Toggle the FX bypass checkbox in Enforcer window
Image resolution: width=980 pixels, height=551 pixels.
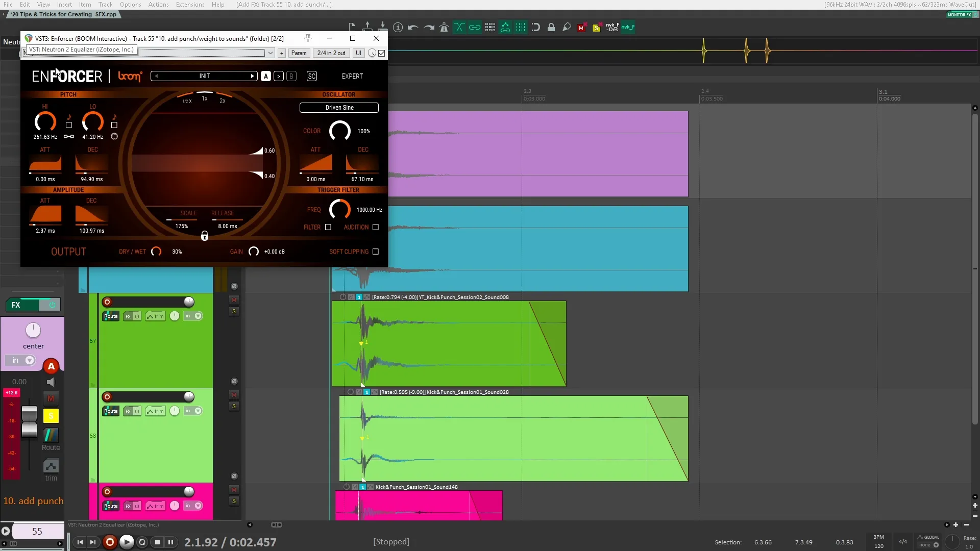[381, 53]
